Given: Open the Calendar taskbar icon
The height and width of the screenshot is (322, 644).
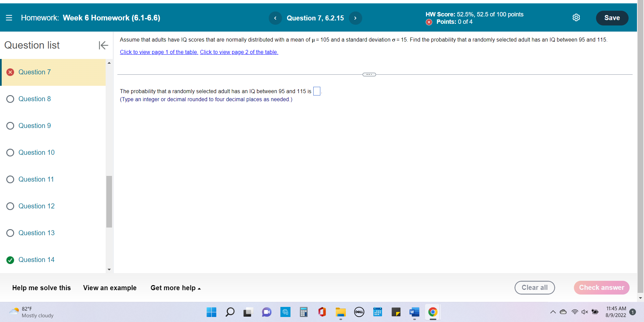Looking at the screenshot, I should click(378, 312).
